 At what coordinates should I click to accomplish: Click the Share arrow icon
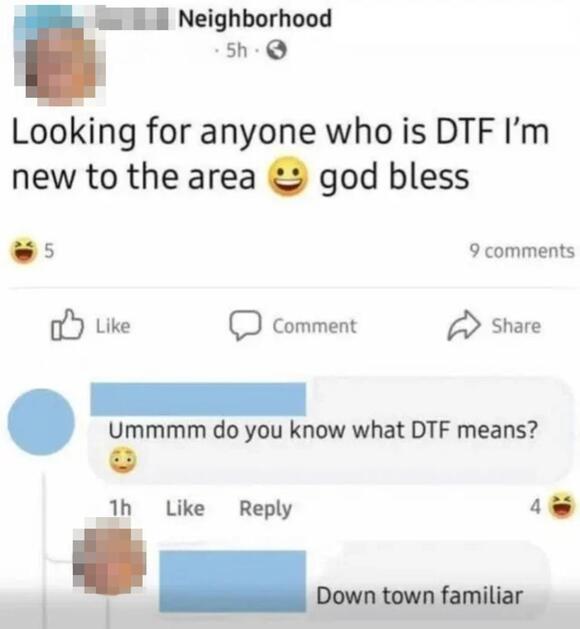[x=464, y=325]
